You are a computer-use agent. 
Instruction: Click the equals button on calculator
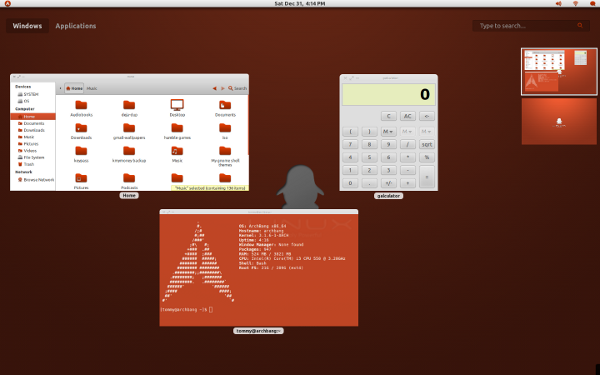(427, 177)
